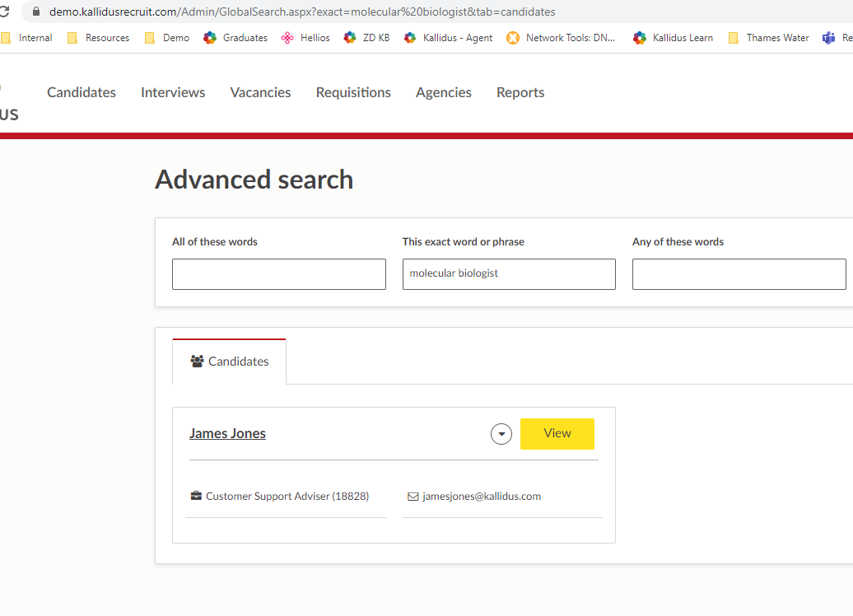853x616 pixels.
Task: Go to the Vacancies menu
Action: [x=260, y=92]
